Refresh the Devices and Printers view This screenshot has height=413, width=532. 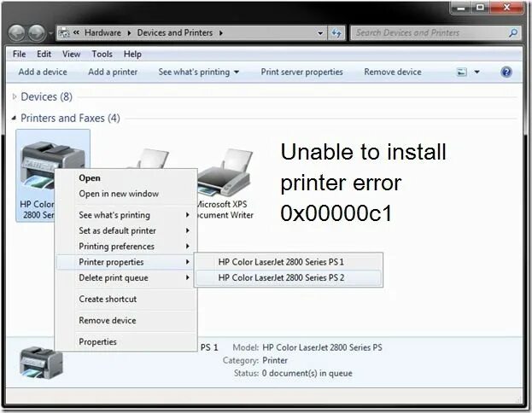tap(336, 33)
